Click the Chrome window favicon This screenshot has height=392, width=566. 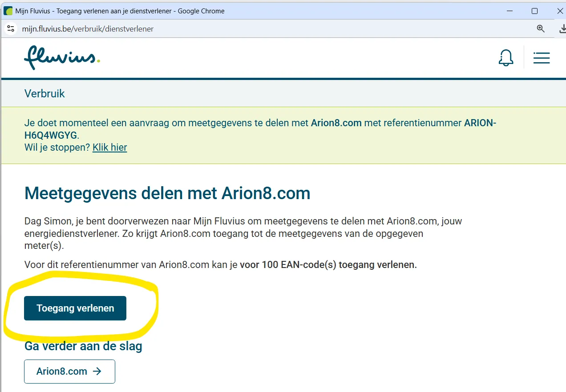point(8,11)
